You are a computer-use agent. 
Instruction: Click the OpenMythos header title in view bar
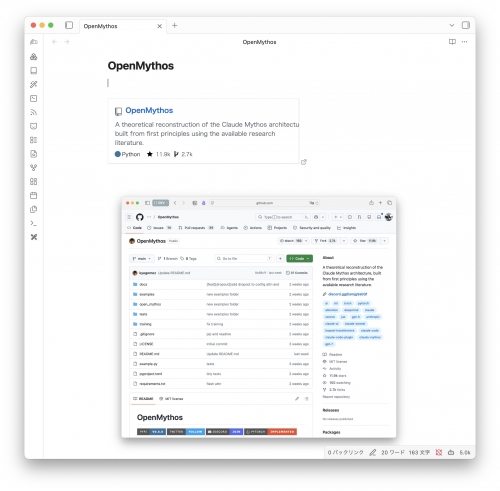click(x=259, y=42)
